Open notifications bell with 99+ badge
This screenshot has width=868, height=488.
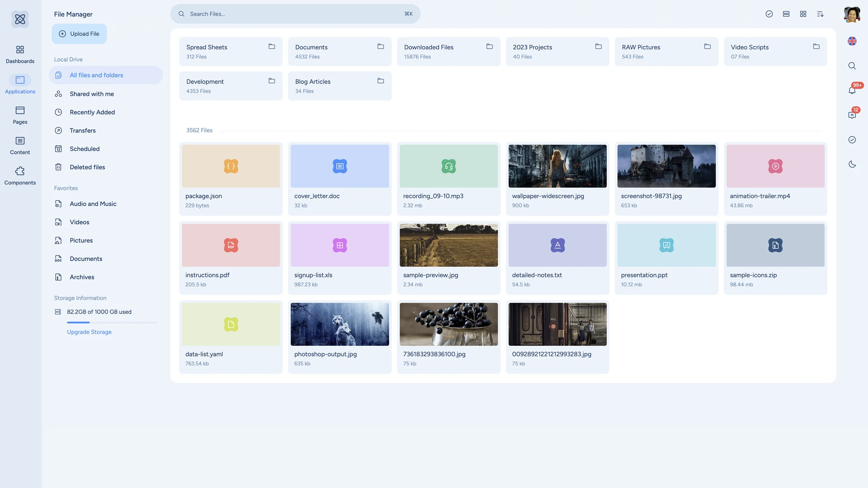click(x=852, y=90)
